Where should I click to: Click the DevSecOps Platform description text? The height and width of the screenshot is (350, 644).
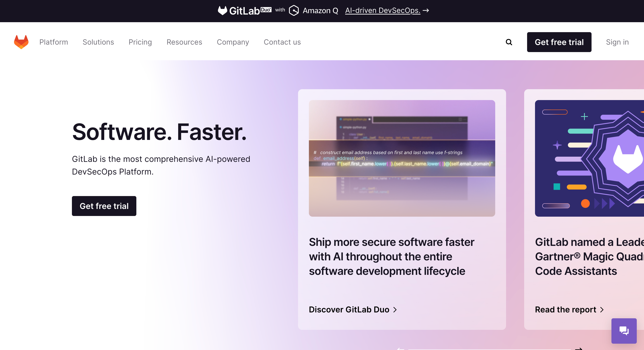(161, 165)
